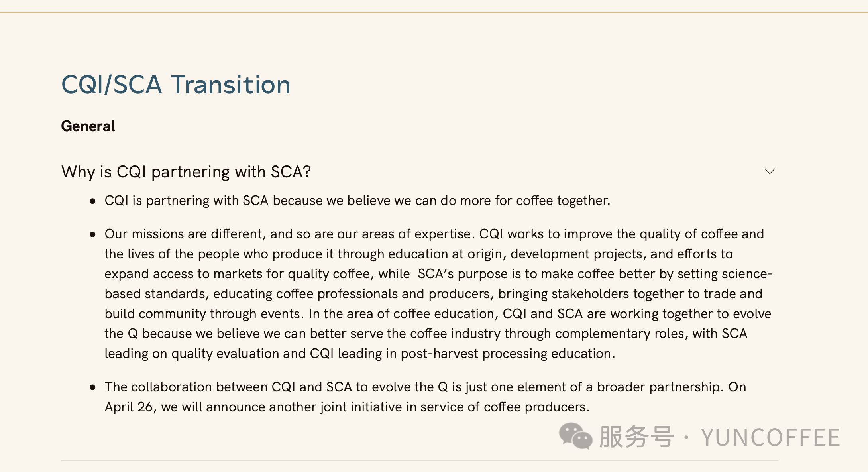Collapse the chevron beside the partnering question

pos(770,171)
